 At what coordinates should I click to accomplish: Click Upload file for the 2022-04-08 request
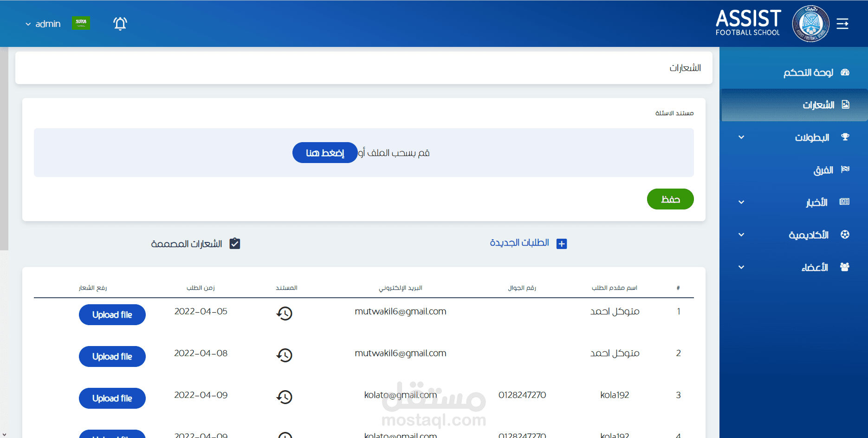[x=112, y=356]
